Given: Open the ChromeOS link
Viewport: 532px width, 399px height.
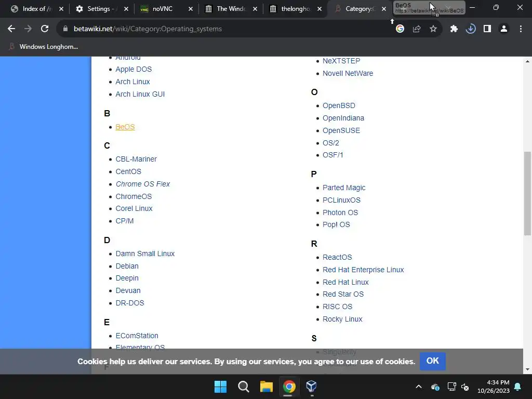Looking at the screenshot, I should (134, 196).
